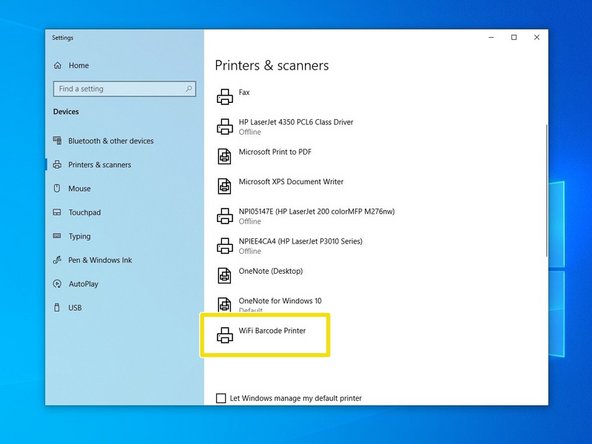
Task: Open the Typing settings page
Action: (79, 236)
